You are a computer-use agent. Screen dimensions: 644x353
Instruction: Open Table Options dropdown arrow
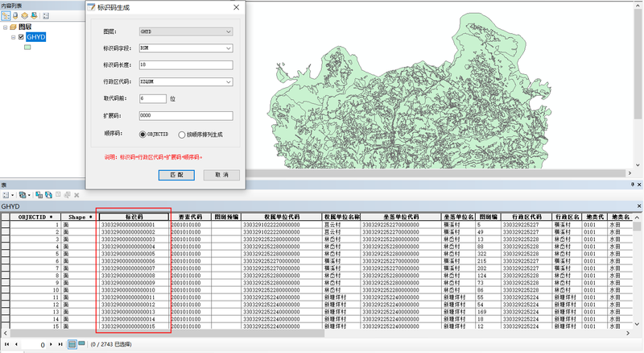pyautogui.click(x=13, y=195)
